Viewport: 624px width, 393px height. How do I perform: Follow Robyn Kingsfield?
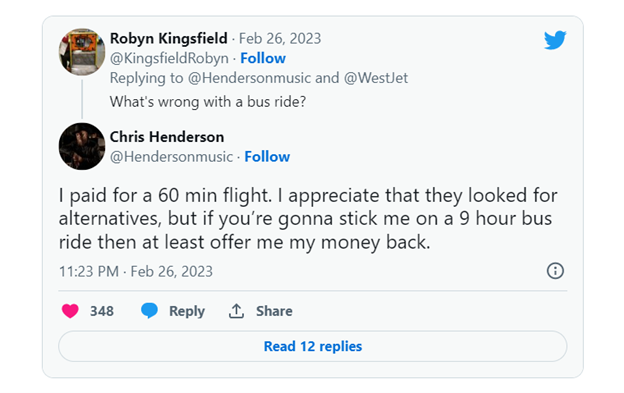click(x=263, y=58)
